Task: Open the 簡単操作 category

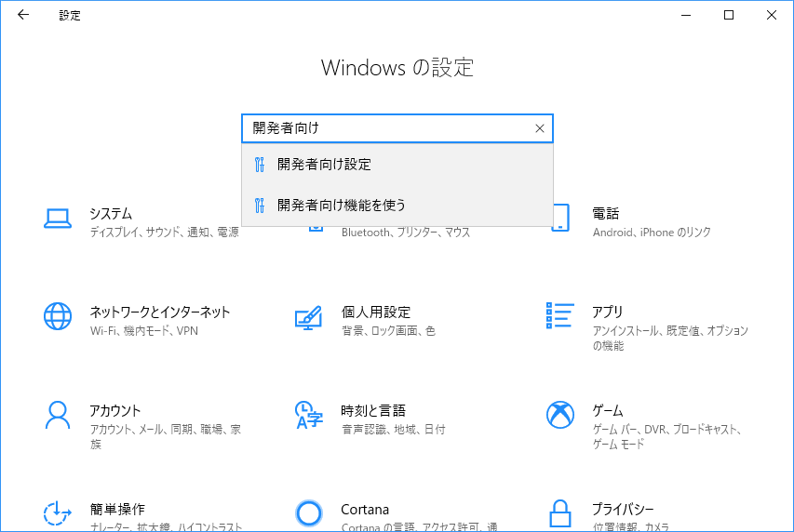Action: point(117,510)
